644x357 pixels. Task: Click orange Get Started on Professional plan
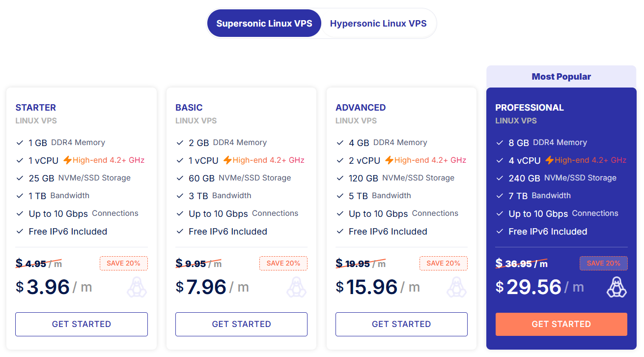(561, 324)
